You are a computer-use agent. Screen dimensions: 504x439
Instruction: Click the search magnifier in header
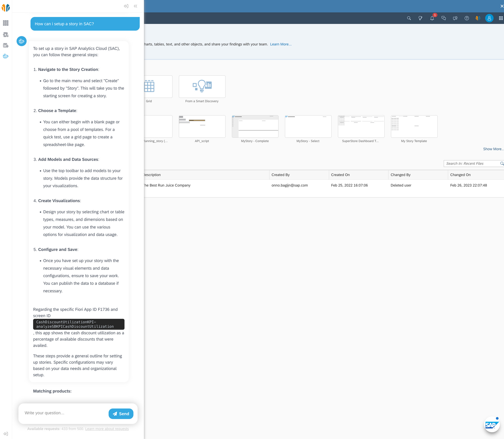pos(409,18)
